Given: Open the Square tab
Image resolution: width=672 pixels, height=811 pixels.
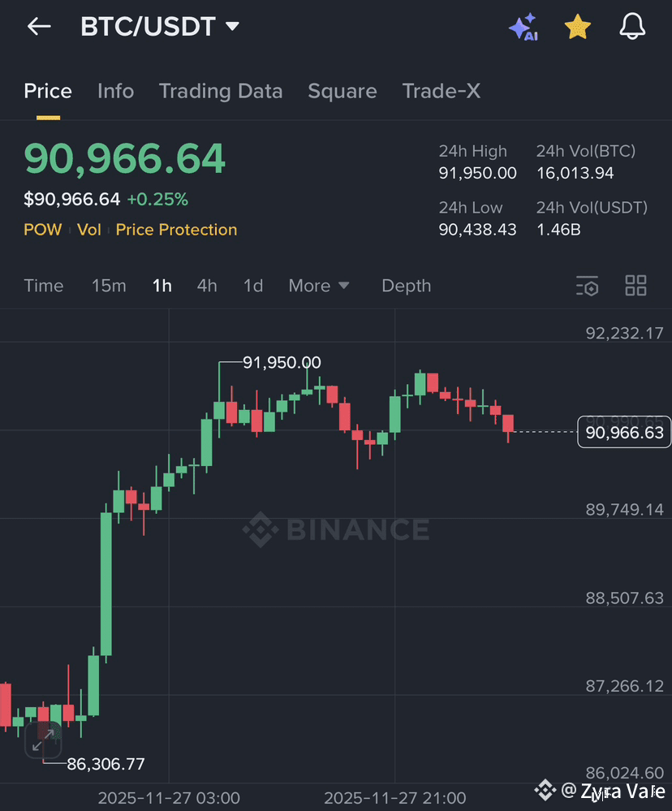Looking at the screenshot, I should point(342,92).
